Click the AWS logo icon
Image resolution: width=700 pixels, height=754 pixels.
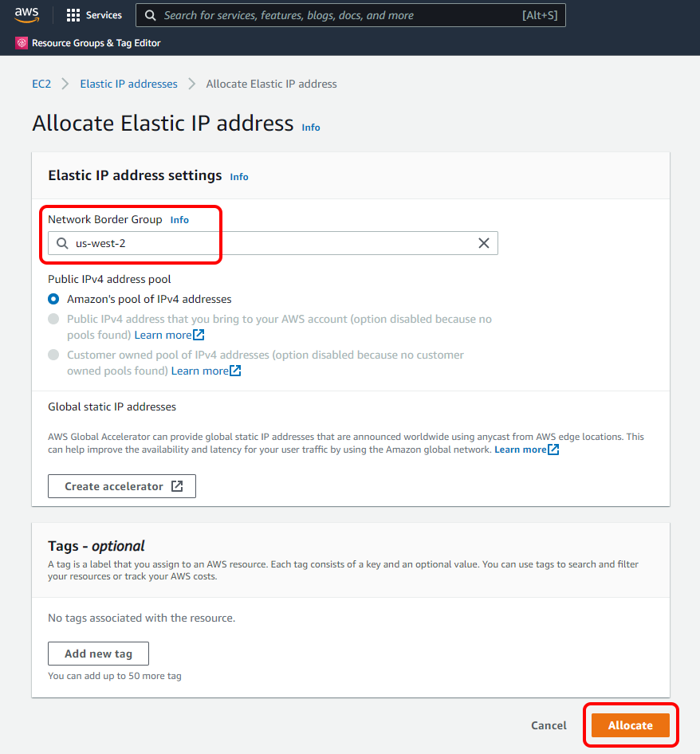(26, 15)
